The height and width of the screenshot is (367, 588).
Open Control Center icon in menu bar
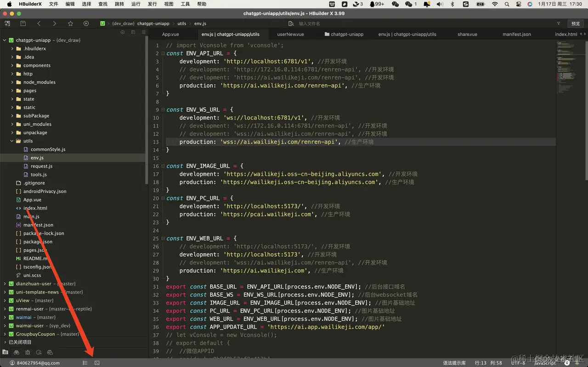pos(518,4)
